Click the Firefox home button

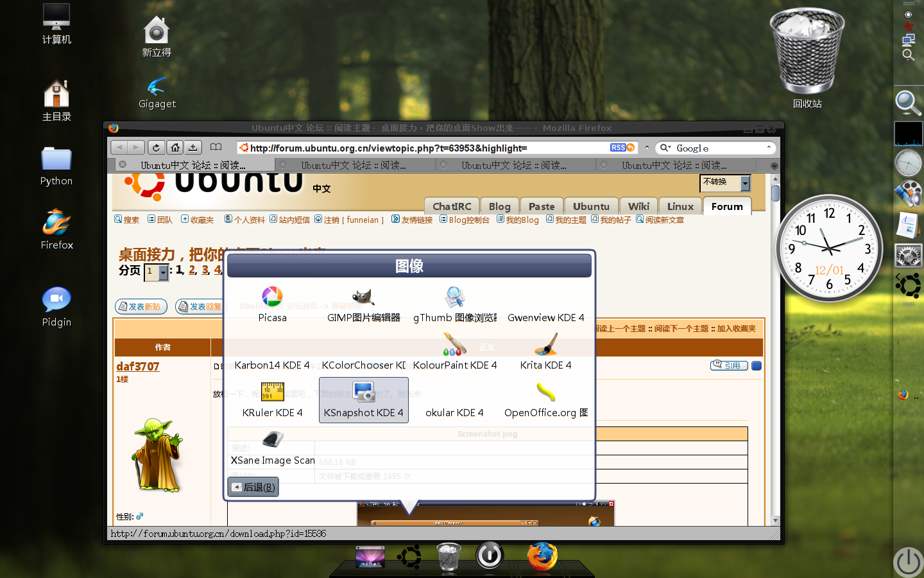pyautogui.click(x=175, y=148)
